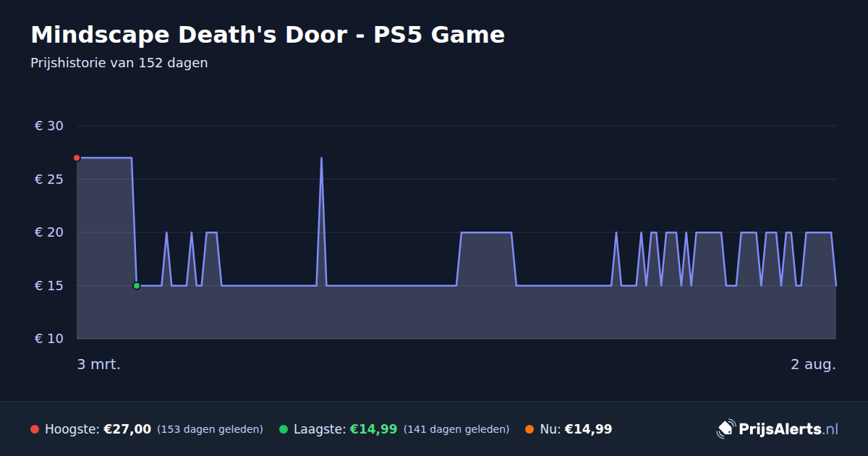The width and height of the screenshot is (868, 456).
Task: Click the Prijshistorie van 152 dagen subtitle
Action: click(x=119, y=63)
